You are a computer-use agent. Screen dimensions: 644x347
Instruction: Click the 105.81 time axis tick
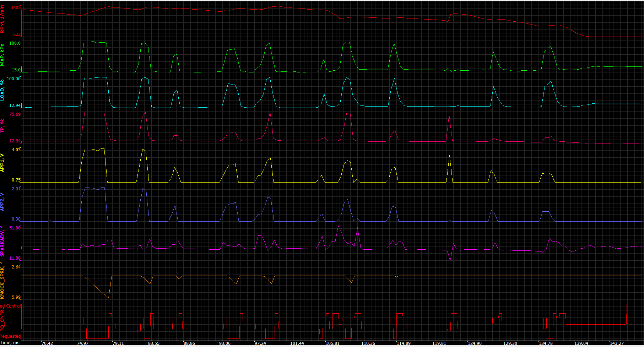pyautogui.click(x=332, y=343)
